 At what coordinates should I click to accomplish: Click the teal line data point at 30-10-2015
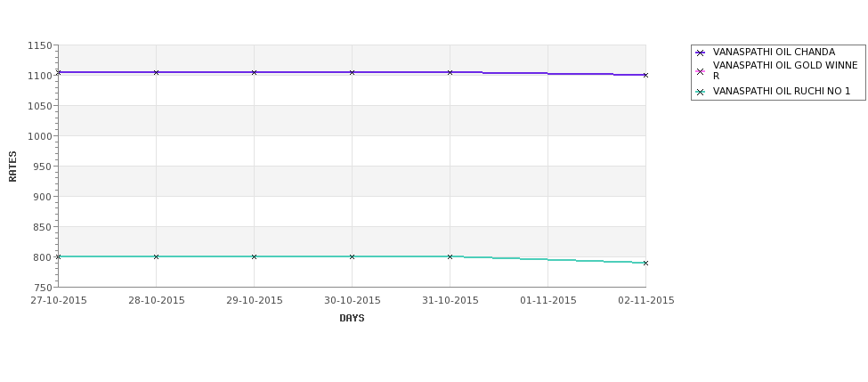352,256
